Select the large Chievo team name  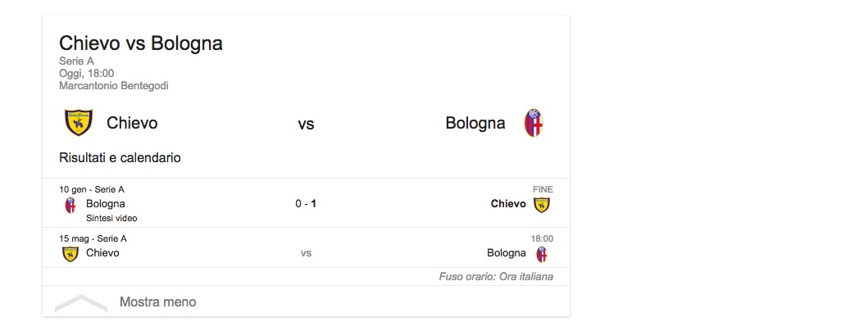click(x=132, y=124)
